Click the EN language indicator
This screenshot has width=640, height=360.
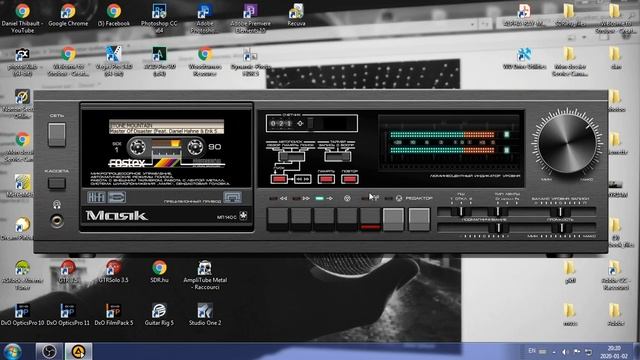532,351
